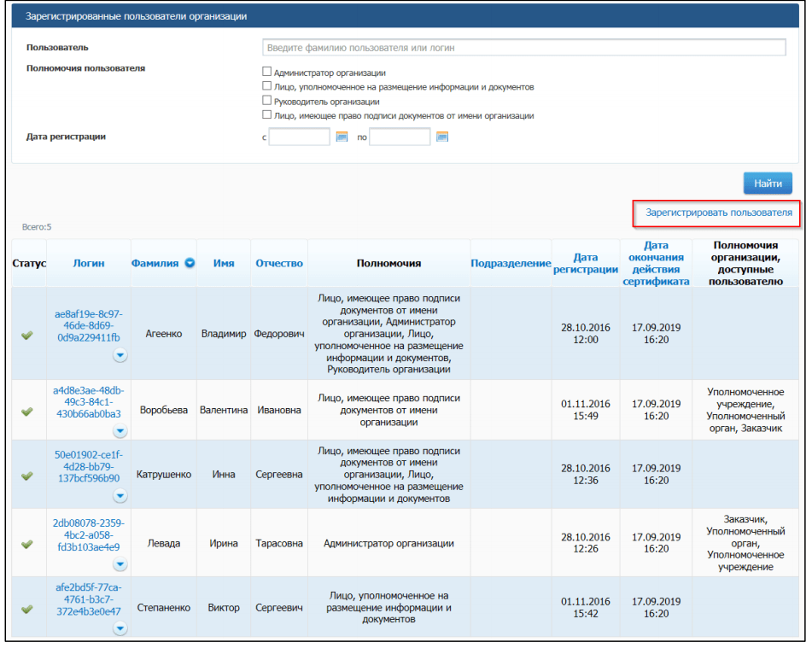Expand actions menu for Воробьева row
This screenshot has width=812, height=654.
[x=120, y=431]
